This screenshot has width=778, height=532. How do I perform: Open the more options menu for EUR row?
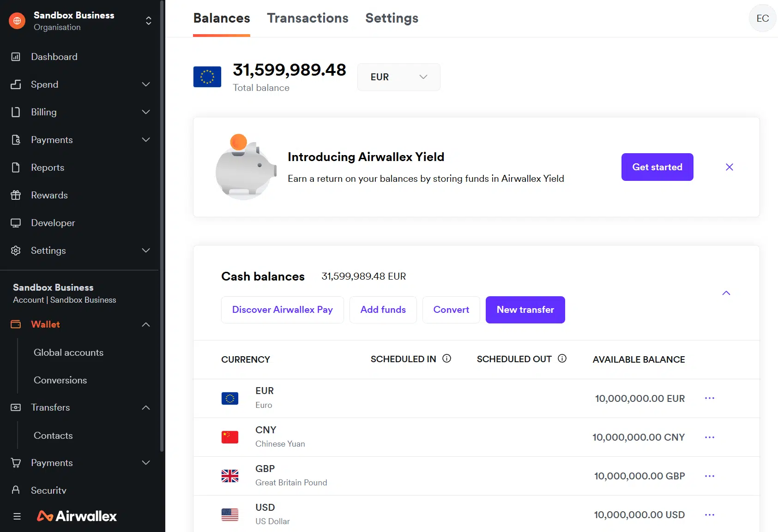pyautogui.click(x=710, y=398)
